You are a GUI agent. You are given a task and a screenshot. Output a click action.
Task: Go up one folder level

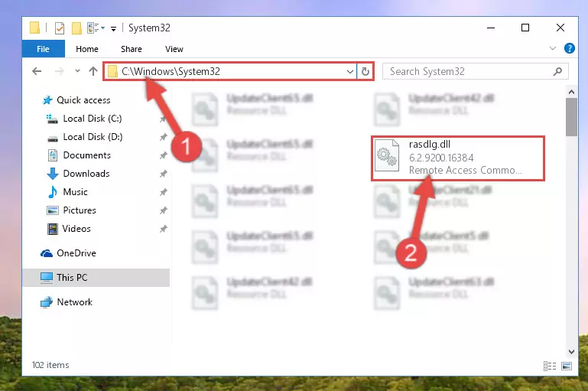tap(93, 71)
